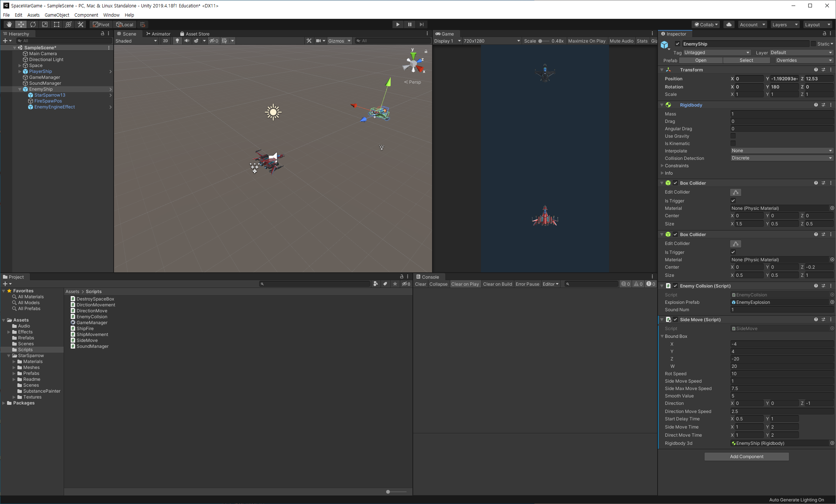Viewport: 836px width, 504px height.
Task: Open the Collision Detection dropdown
Action: coord(781,158)
